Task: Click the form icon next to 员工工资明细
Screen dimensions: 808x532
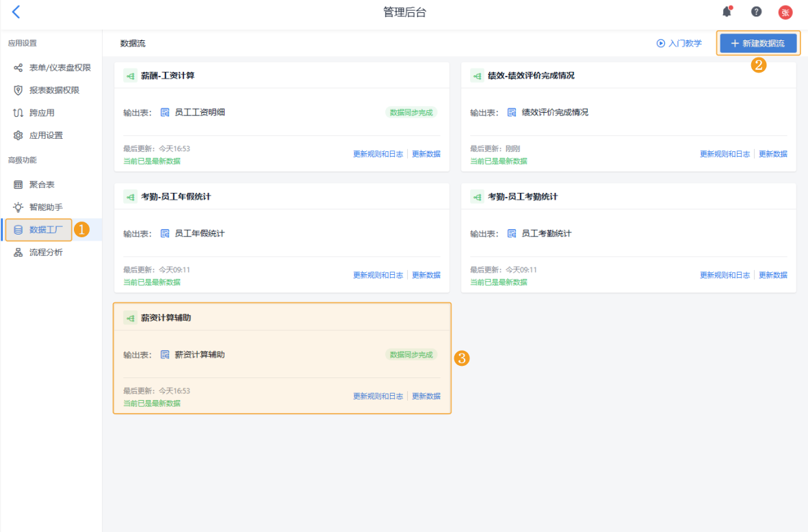Action: pos(165,112)
